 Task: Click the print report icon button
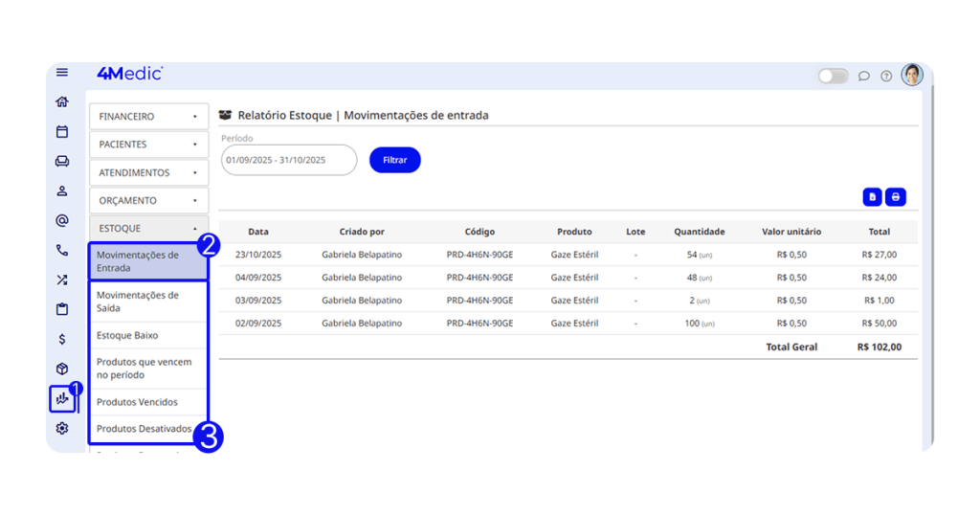tap(895, 197)
